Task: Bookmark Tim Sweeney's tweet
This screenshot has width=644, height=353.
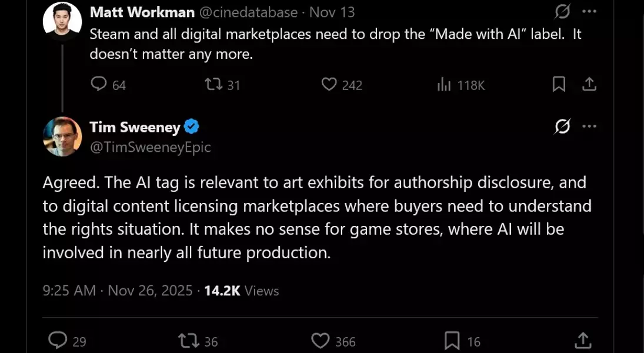Action: tap(452, 341)
